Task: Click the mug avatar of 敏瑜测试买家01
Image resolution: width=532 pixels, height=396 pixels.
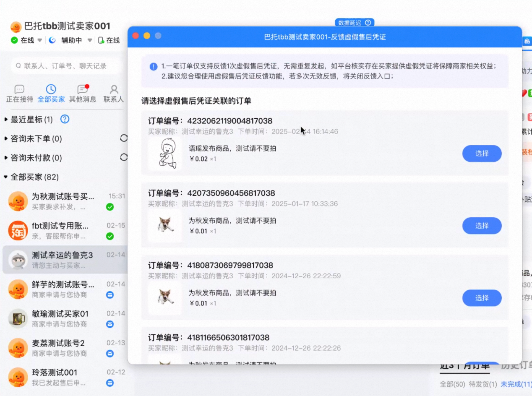Action: 18,318
